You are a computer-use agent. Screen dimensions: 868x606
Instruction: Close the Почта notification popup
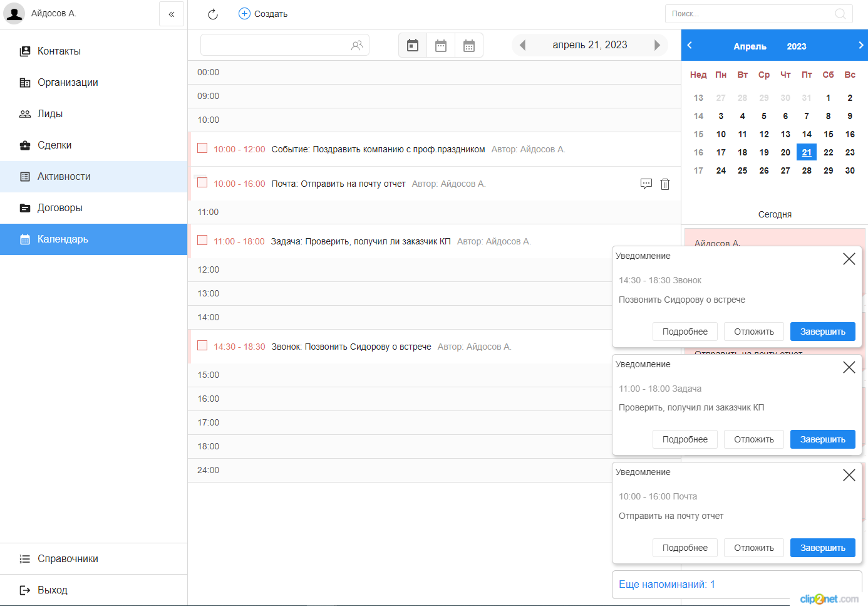pos(849,475)
